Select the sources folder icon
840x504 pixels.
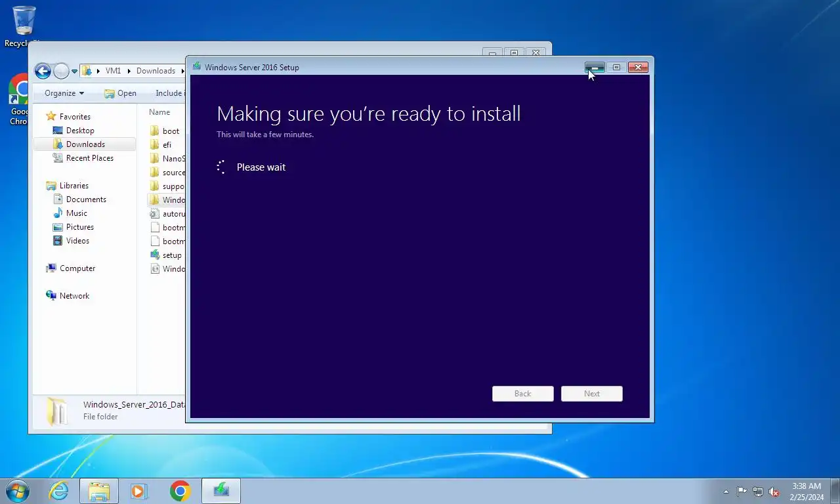coord(155,173)
